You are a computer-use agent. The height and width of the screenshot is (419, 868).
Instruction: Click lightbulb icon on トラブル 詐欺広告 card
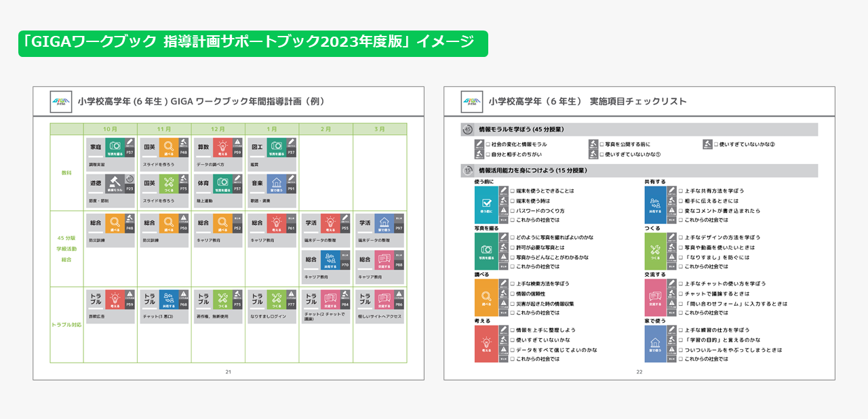pos(115,299)
